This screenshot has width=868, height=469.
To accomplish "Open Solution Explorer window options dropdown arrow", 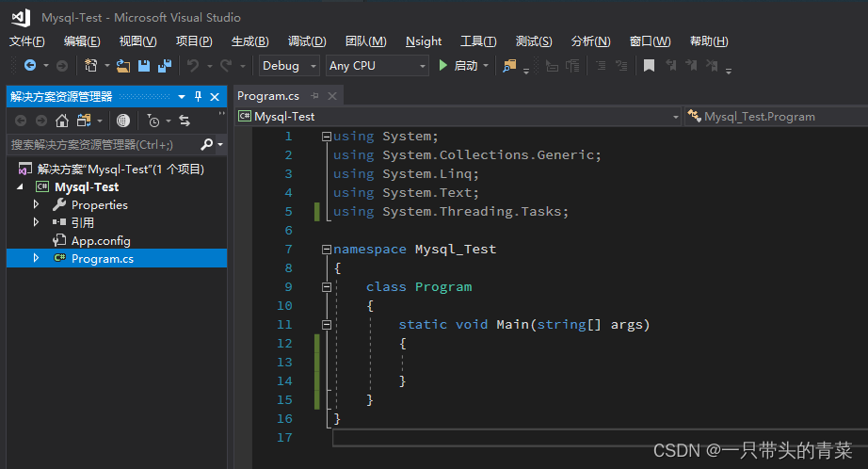I will 182,97.
